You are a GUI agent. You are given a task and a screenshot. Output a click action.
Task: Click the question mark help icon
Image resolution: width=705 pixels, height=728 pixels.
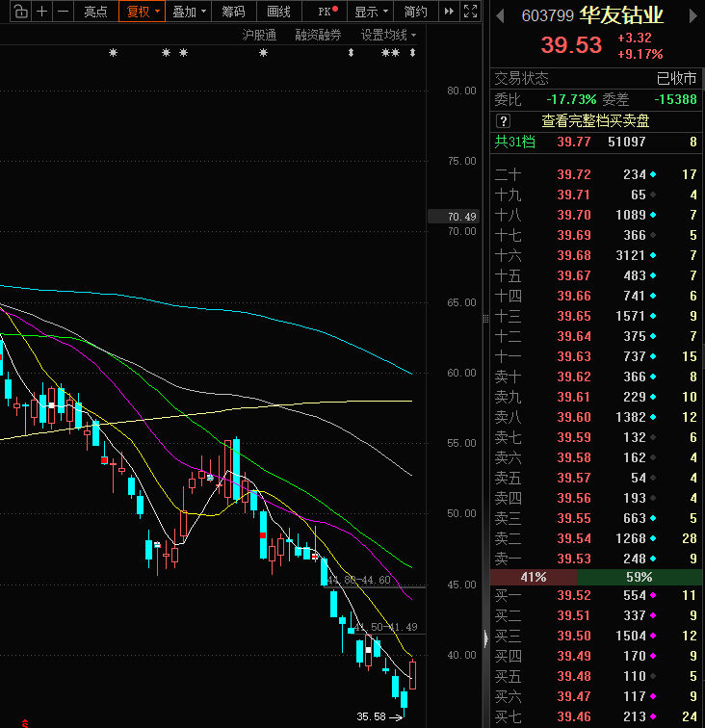503,121
